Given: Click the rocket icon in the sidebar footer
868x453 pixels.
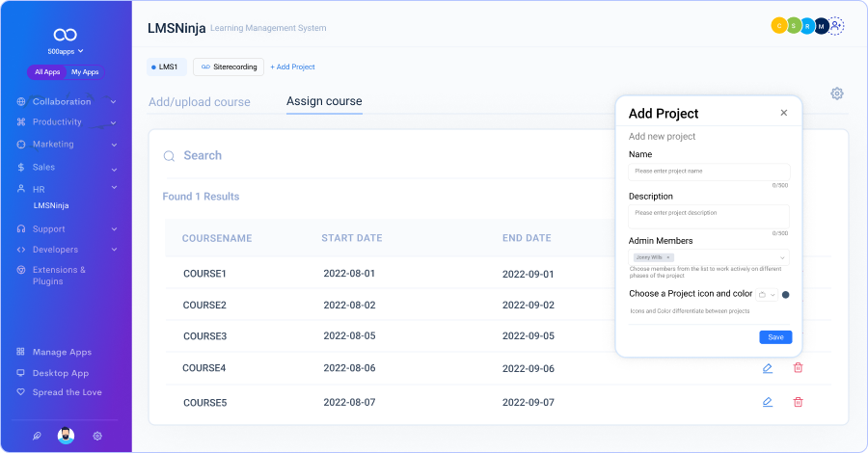Looking at the screenshot, I should (37, 436).
